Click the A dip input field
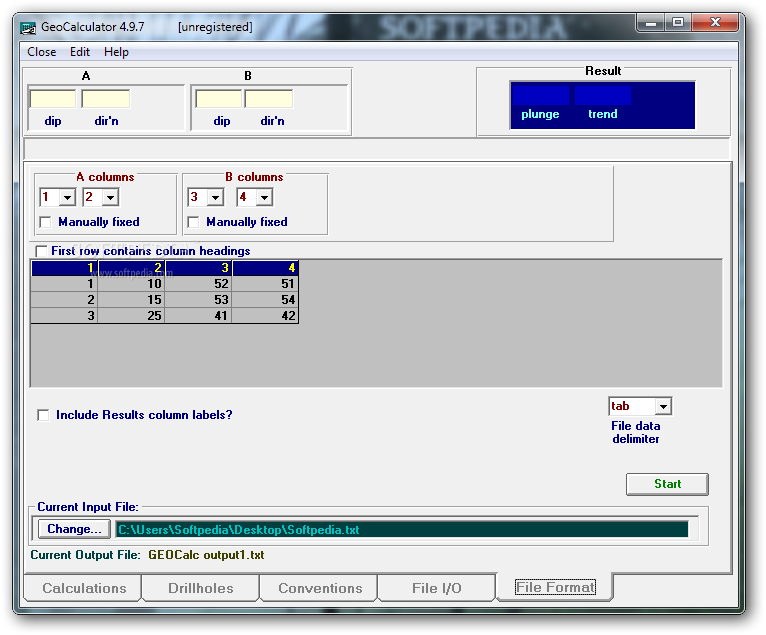 click(x=53, y=99)
